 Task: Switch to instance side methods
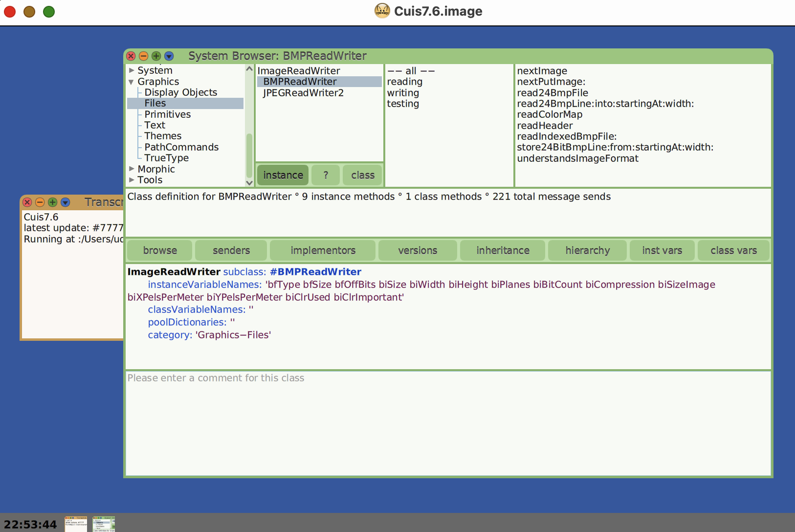(283, 175)
